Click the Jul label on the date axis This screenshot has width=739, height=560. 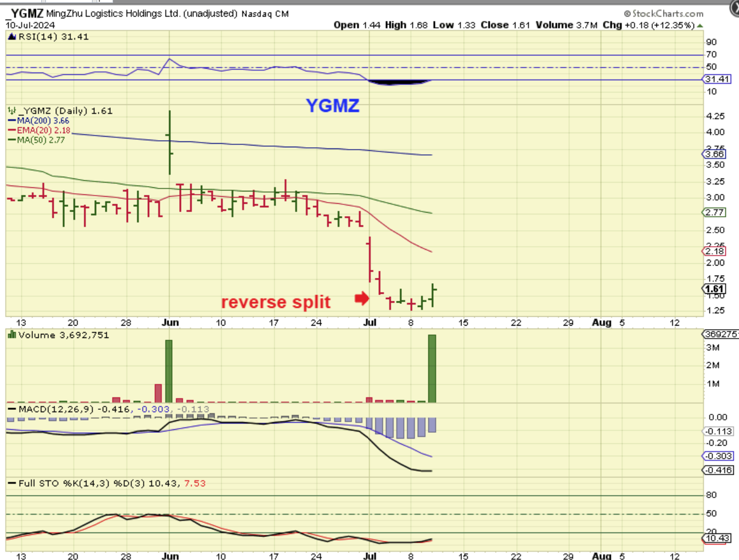pos(370,323)
